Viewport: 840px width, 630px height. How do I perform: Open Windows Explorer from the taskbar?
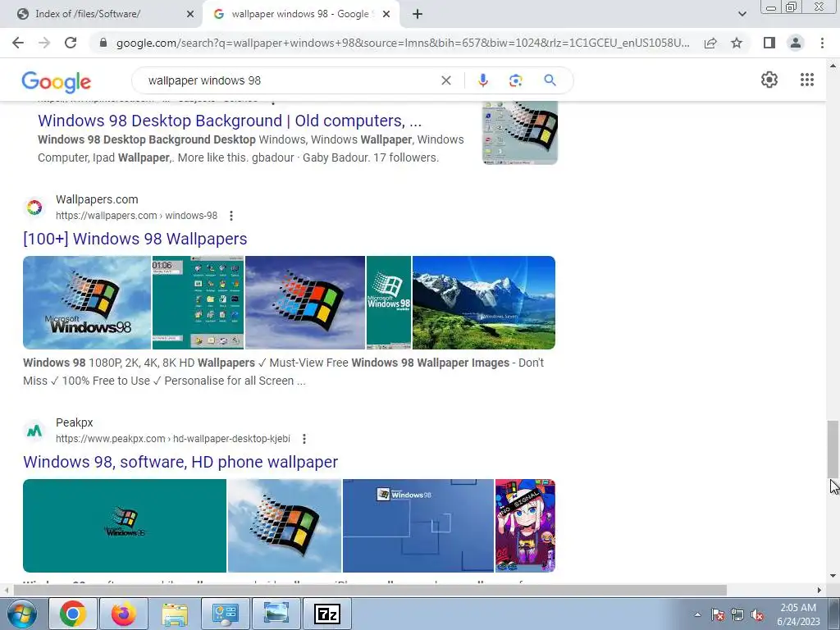(175, 614)
